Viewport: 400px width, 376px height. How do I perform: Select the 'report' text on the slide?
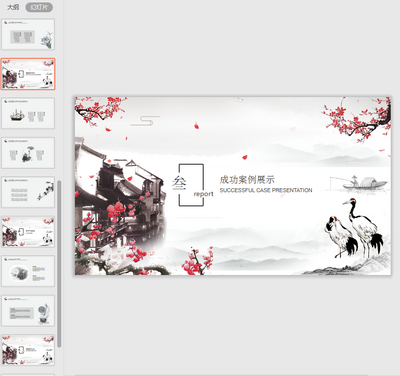[203, 194]
